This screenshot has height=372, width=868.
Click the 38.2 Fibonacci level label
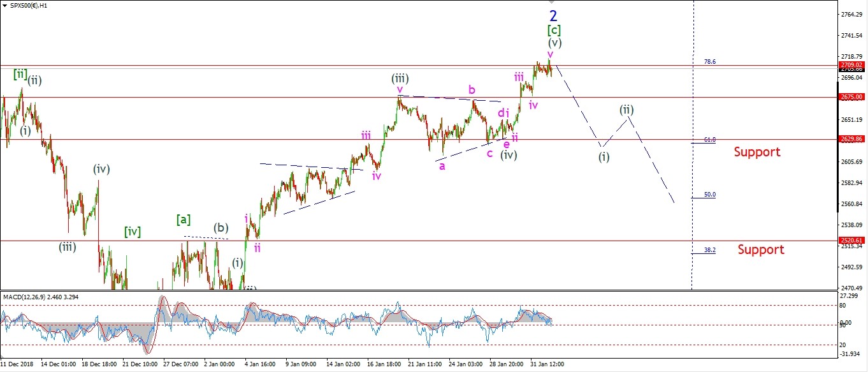(x=709, y=250)
